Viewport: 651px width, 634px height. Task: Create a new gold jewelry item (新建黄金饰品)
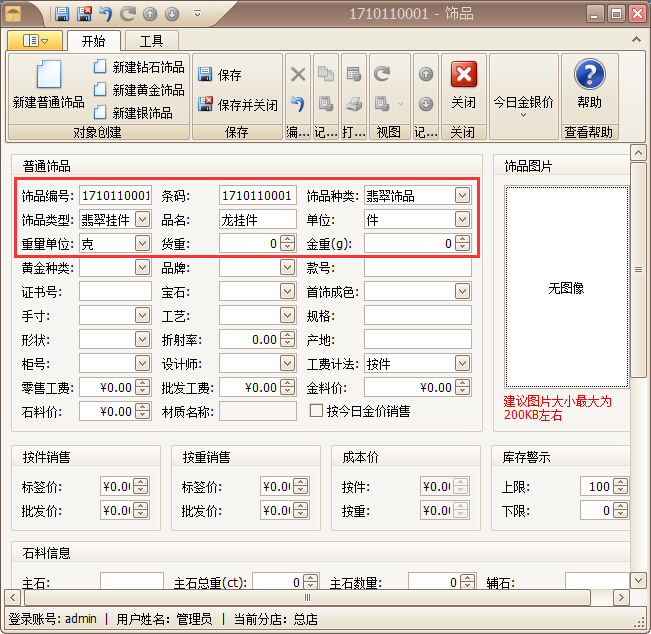(x=138, y=90)
